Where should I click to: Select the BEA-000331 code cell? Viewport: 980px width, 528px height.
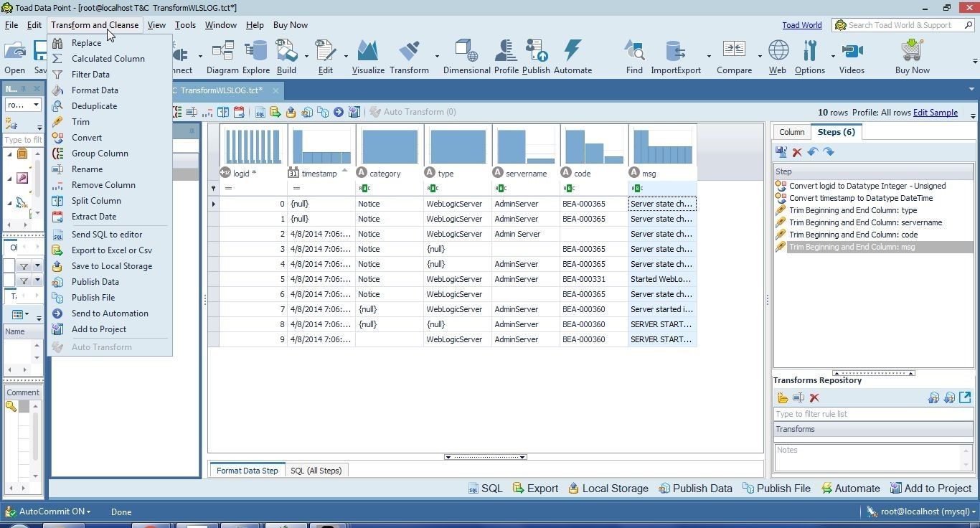pyautogui.click(x=594, y=279)
